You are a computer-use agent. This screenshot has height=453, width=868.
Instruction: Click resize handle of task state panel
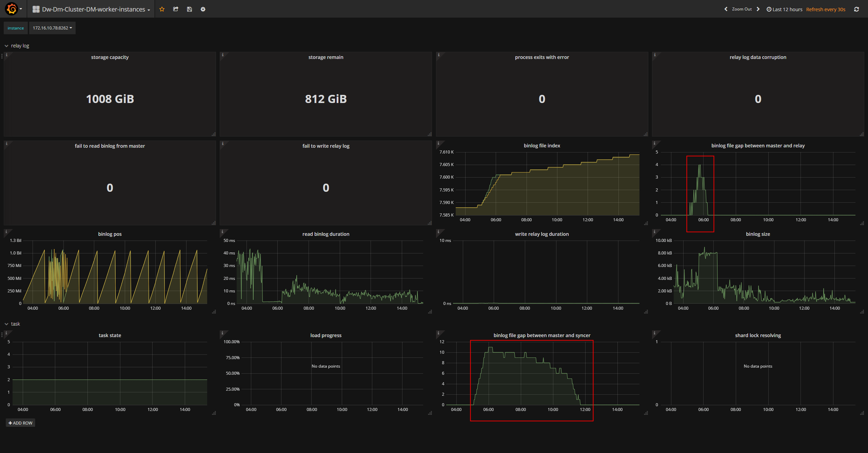click(214, 413)
